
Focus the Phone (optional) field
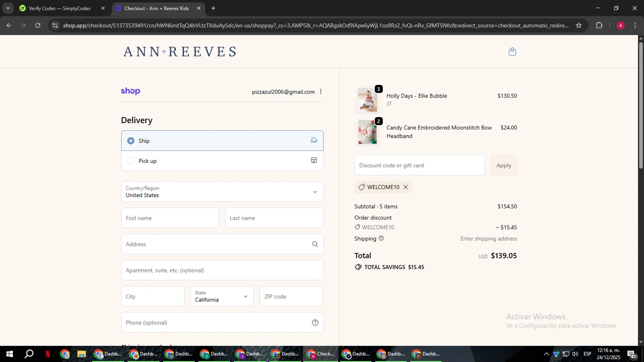tap(222, 323)
